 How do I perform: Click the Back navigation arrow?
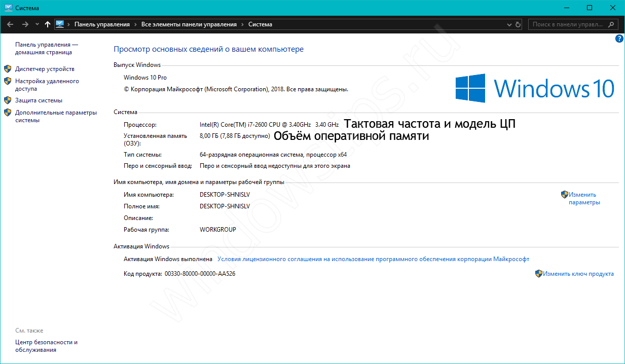coord(10,24)
